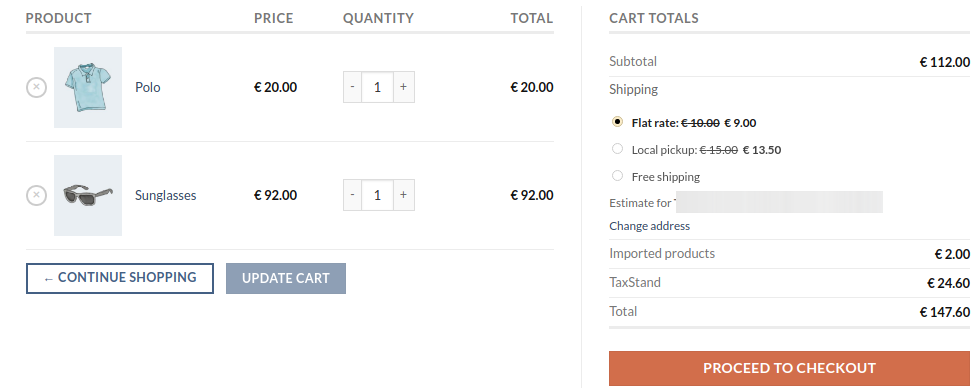Remove Sunglasses from the cart
The height and width of the screenshot is (388, 976).
click(x=36, y=195)
